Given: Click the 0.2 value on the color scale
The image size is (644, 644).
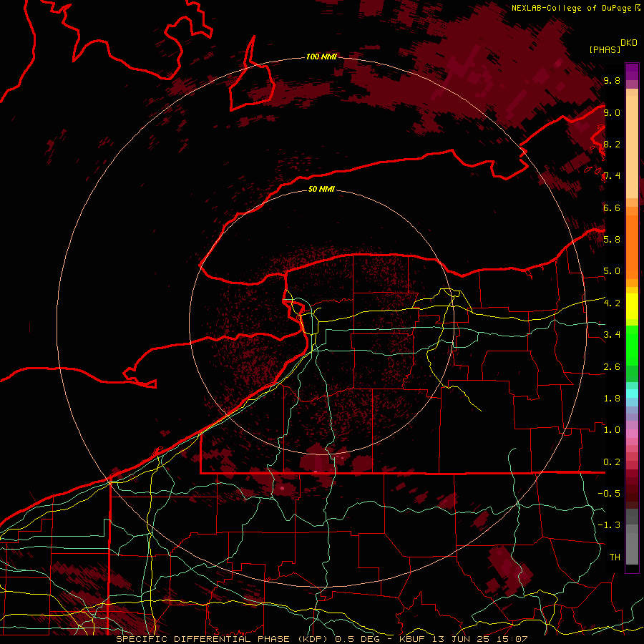Looking at the screenshot, I should click(612, 462).
